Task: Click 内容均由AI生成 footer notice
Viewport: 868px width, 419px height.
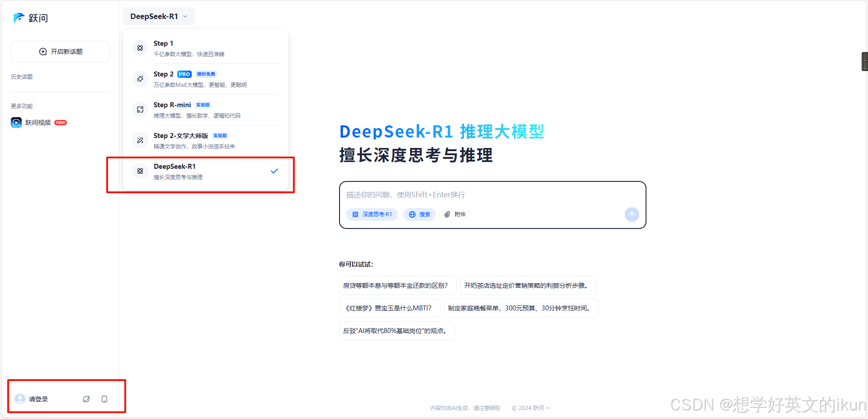Action: (x=465, y=408)
